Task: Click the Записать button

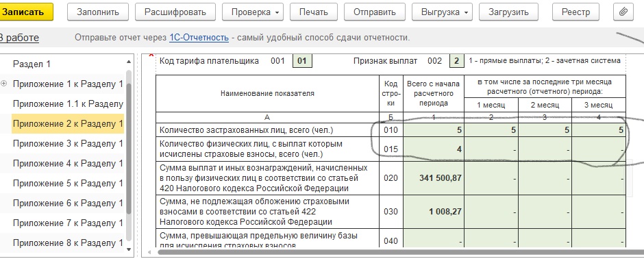Action: click(x=26, y=12)
